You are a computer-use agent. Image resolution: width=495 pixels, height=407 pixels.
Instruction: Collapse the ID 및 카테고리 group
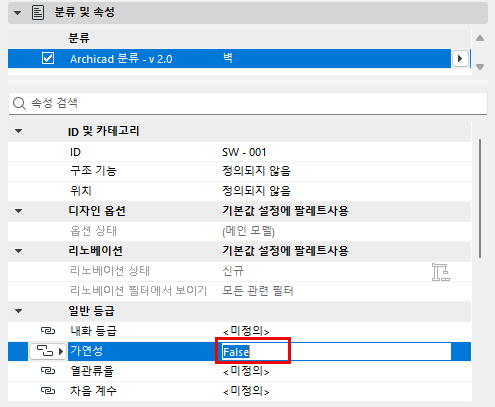pos(19,131)
